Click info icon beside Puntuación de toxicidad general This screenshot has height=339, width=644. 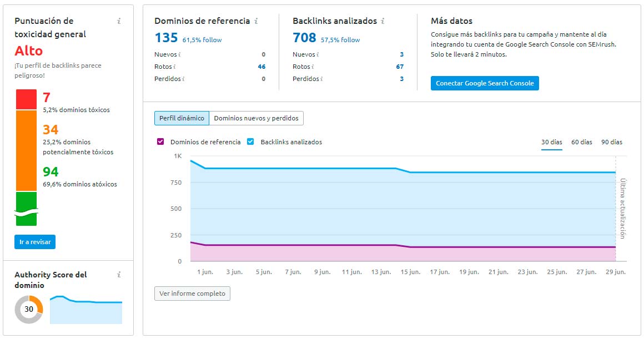119,22
